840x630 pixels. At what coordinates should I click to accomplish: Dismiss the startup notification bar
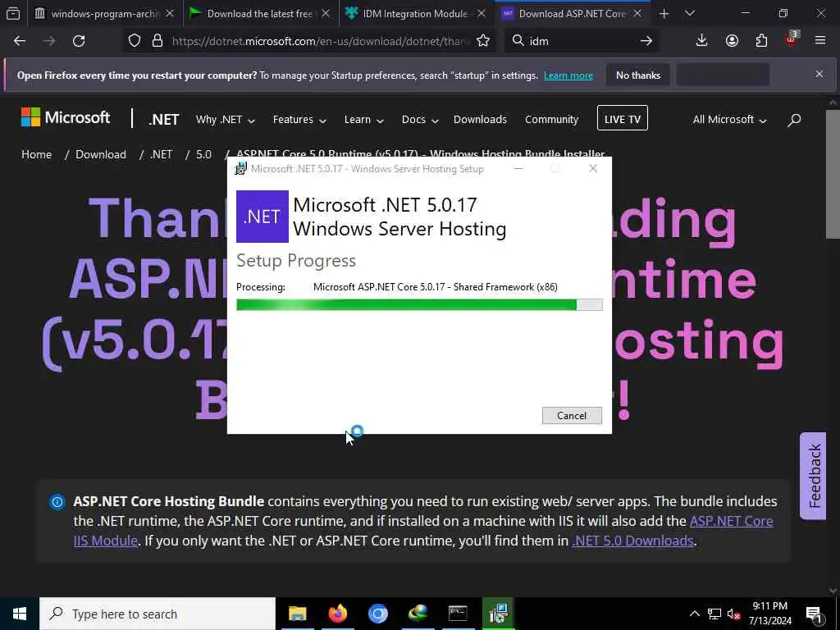coord(819,74)
